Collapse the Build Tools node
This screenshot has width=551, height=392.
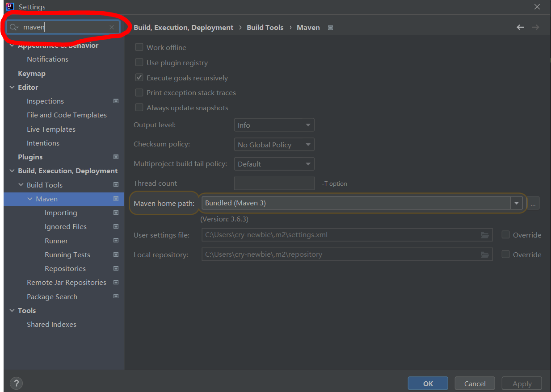pos(21,185)
